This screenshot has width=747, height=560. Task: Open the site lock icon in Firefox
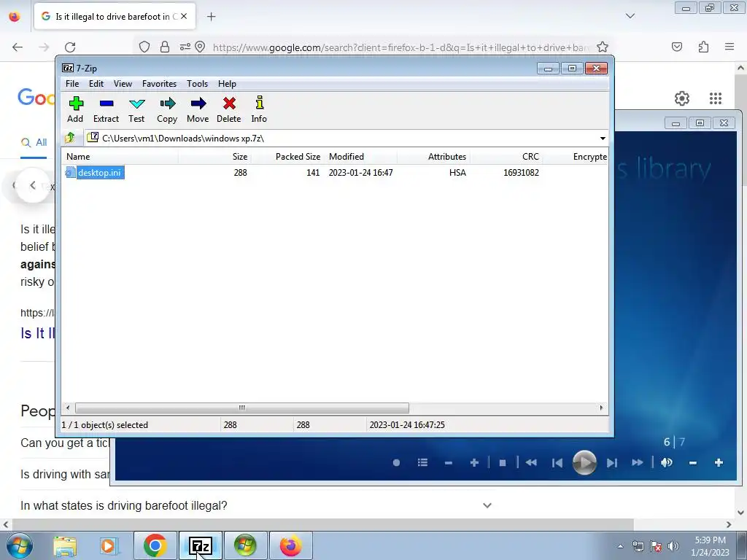[x=165, y=47]
